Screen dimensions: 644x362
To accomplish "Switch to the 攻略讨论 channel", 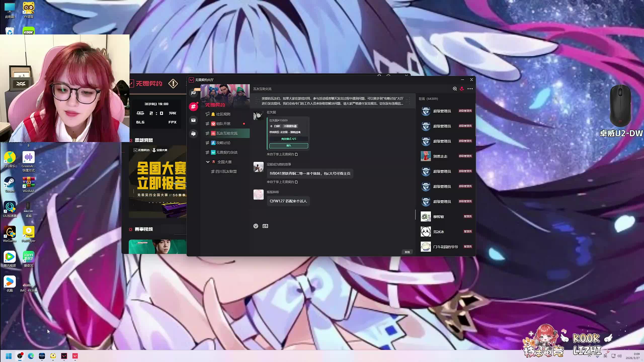I will click(223, 143).
